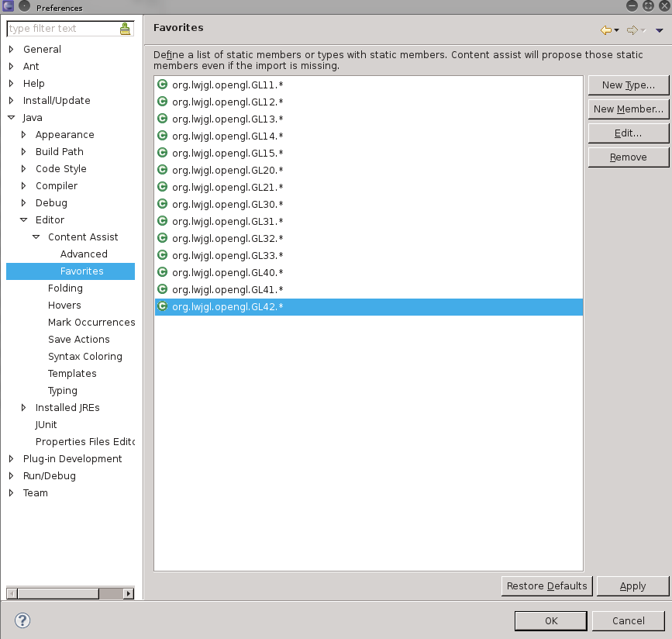Open the Hovers preference page
672x639 pixels.
[64, 306]
